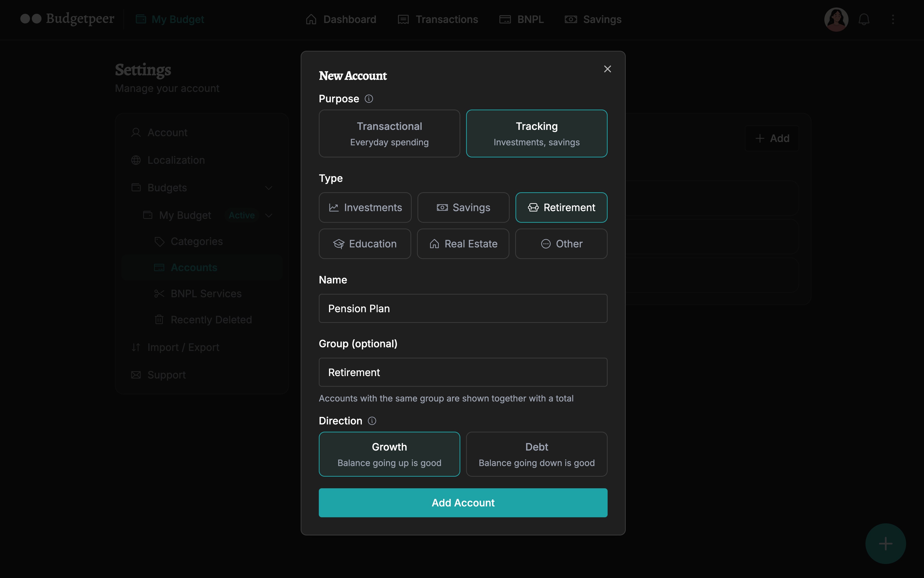
Task: Select Transactional purpose for the account
Action: 389,133
